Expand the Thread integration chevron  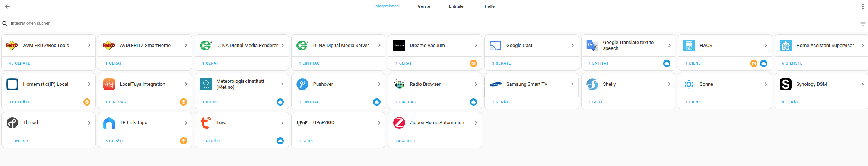[x=89, y=123]
